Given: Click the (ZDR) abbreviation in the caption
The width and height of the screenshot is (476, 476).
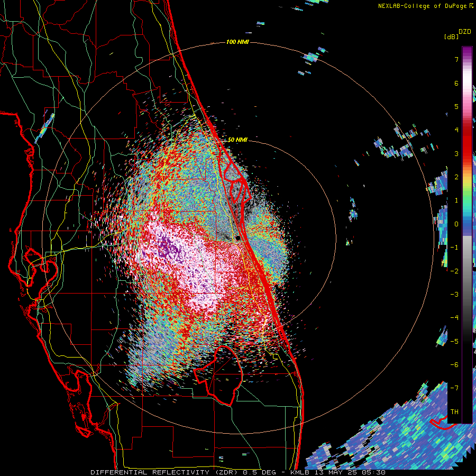Looking at the screenshot, I should point(226,472).
